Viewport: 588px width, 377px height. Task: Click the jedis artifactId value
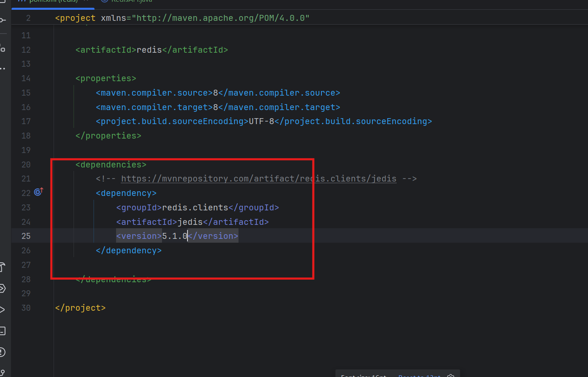[x=190, y=222]
